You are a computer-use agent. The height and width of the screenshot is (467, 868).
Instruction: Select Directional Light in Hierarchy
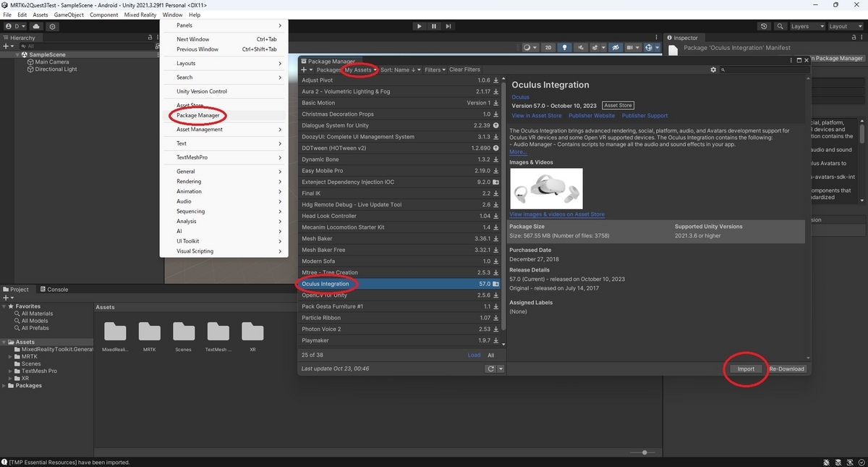coord(56,70)
